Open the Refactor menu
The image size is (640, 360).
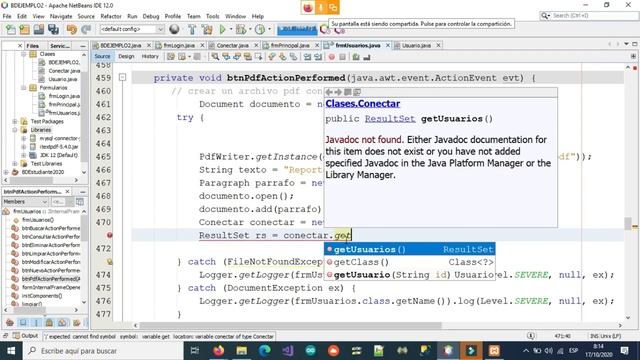pyautogui.click(x=111, y=16)
